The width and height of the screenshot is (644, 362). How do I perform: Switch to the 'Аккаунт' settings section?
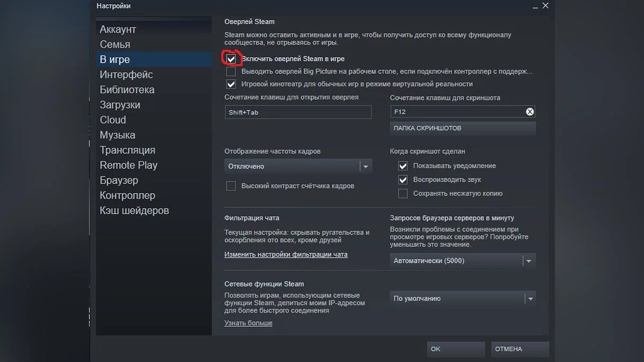118,29
